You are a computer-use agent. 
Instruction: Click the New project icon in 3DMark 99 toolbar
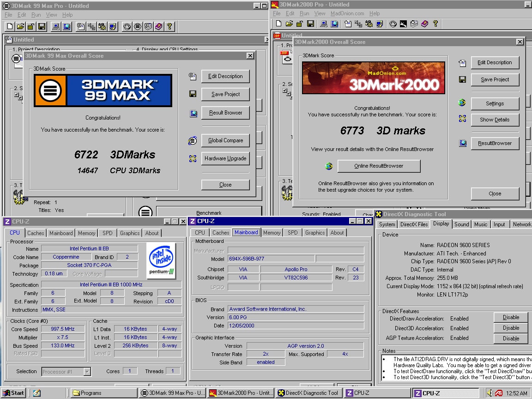10,26
